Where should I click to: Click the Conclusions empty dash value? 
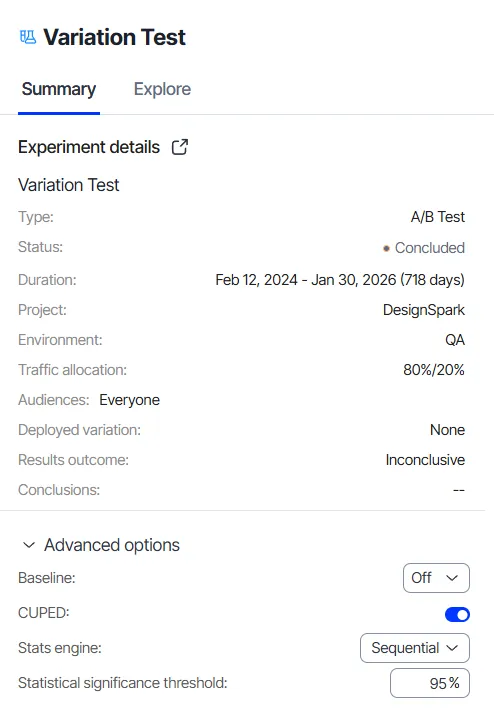tap(459, 490)
